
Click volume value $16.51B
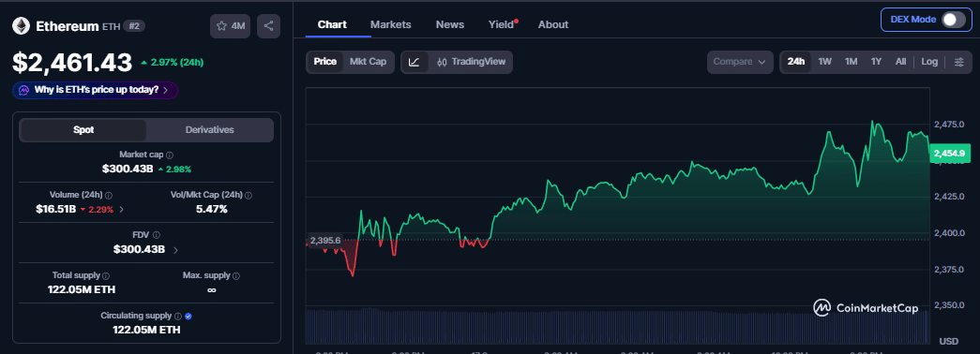[x=55, y=209]
